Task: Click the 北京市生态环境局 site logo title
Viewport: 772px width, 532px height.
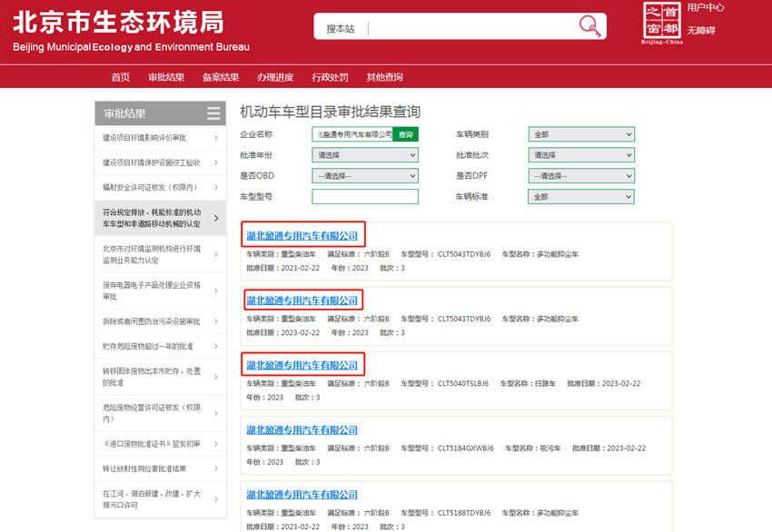Action: pyautogui.click(x=118, y=22)
